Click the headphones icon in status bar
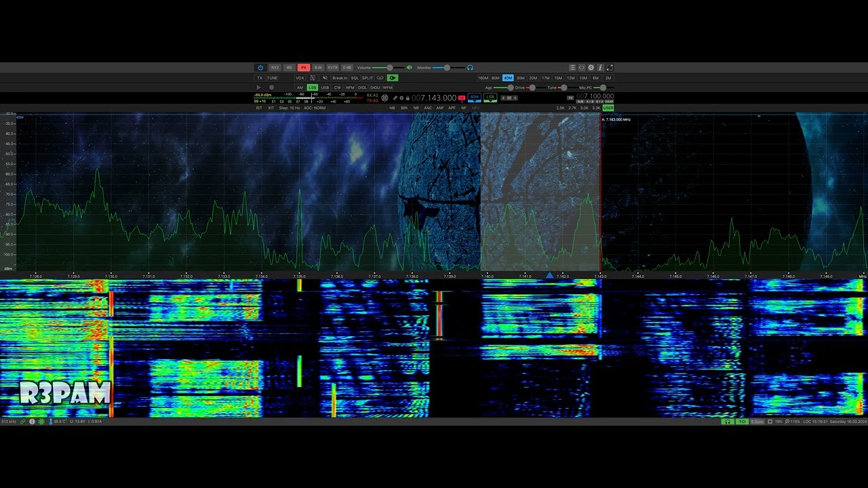This screenshot has width=868, height=488. tap(728, 422)
